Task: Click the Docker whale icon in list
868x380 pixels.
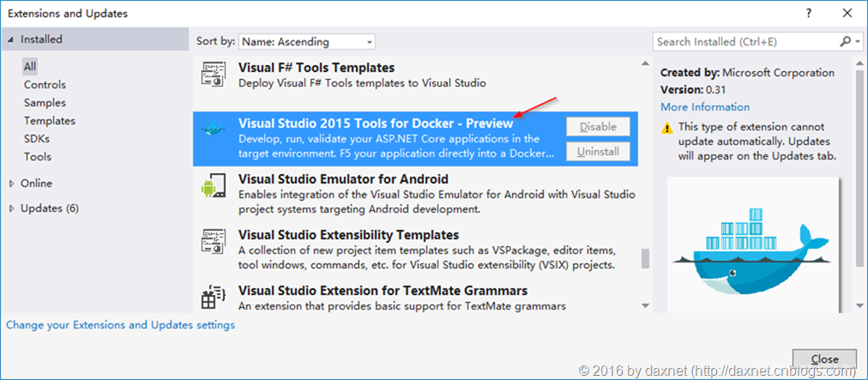Action: tap(214, 129)
